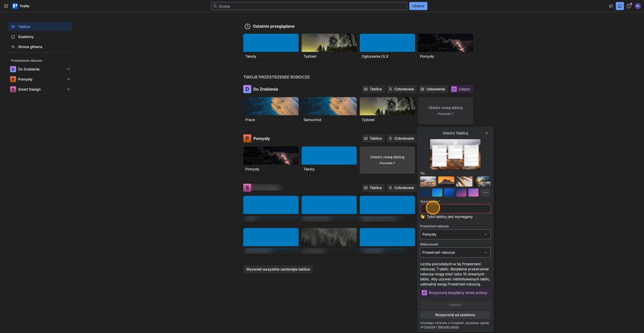Open Szablony in the sidebar
The image size is (644, 333).
click(40, 37)
